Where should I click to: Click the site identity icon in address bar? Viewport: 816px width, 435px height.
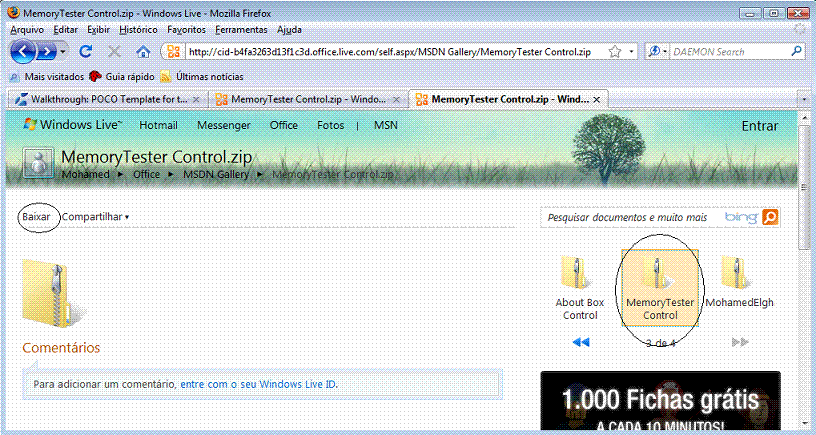[x=173, y=52]
